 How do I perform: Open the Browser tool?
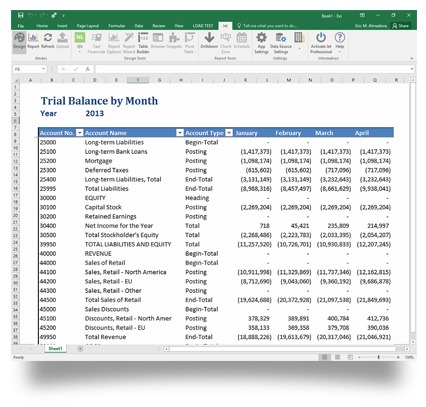click(x=158, y=40)
